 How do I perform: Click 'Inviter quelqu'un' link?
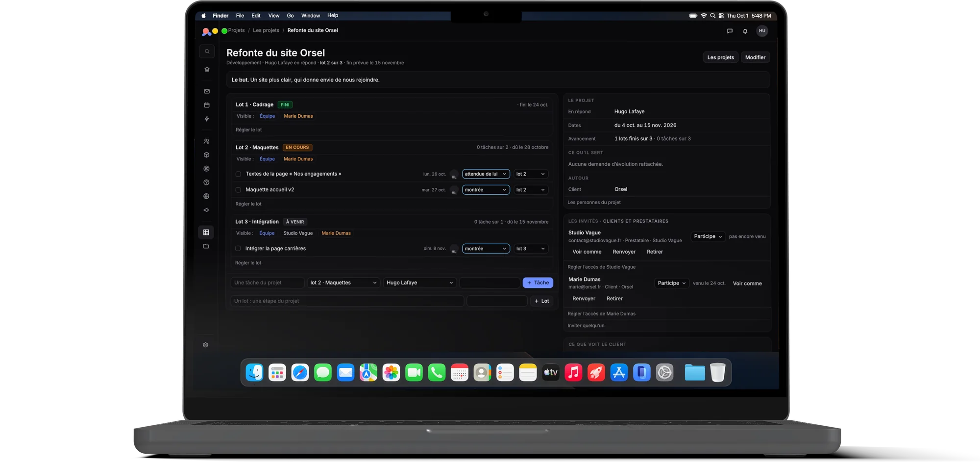[586, 326]
